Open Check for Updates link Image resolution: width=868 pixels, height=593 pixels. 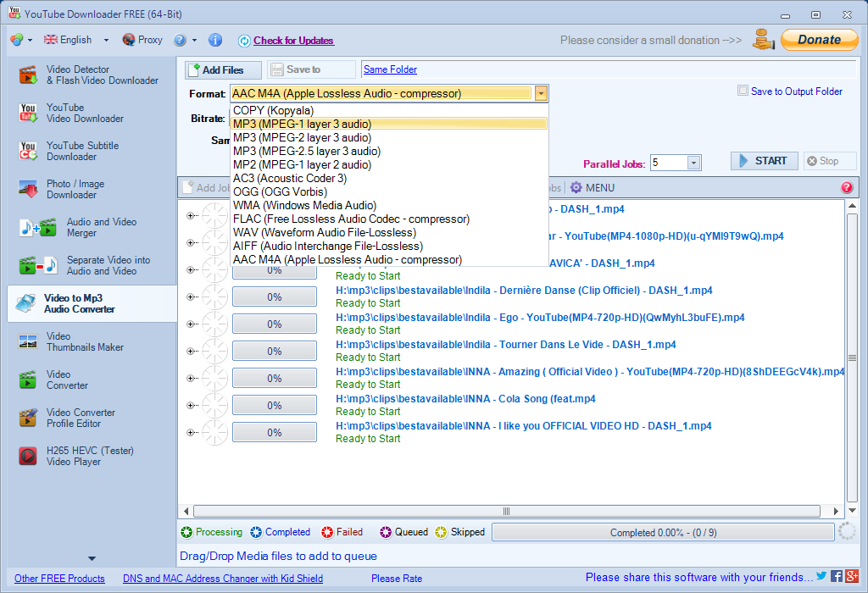(293, 41)
